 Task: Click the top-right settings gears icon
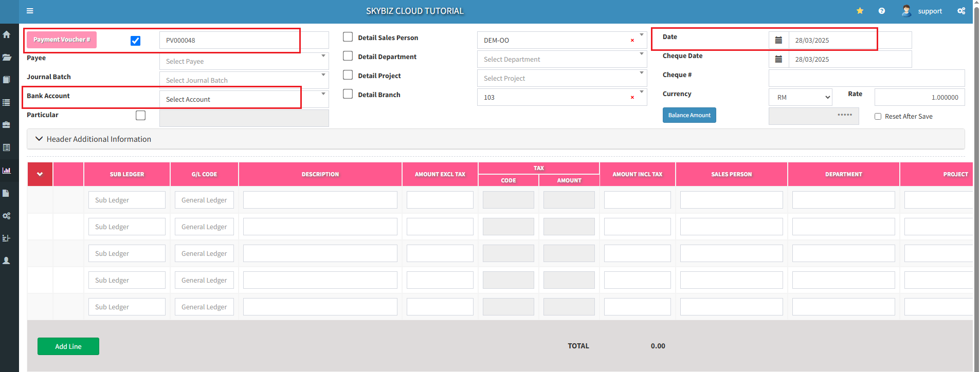click(x=961, y=11)
